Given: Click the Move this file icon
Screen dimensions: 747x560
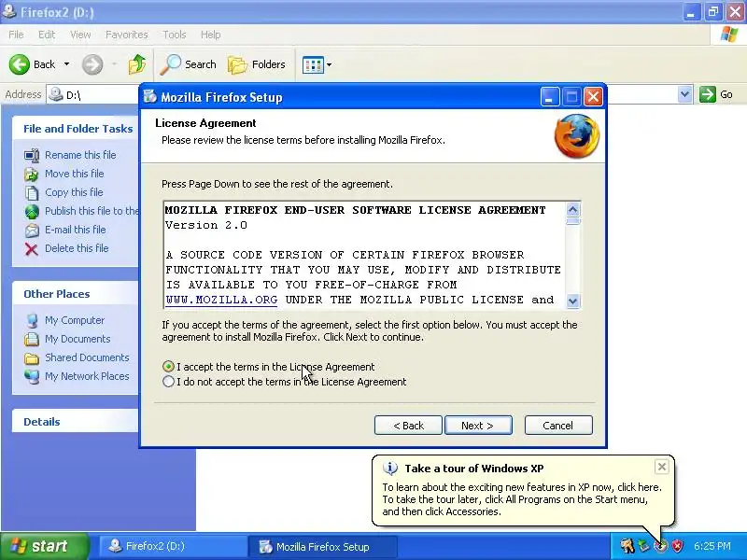Looking at the screenshot, I should [32, 175].
